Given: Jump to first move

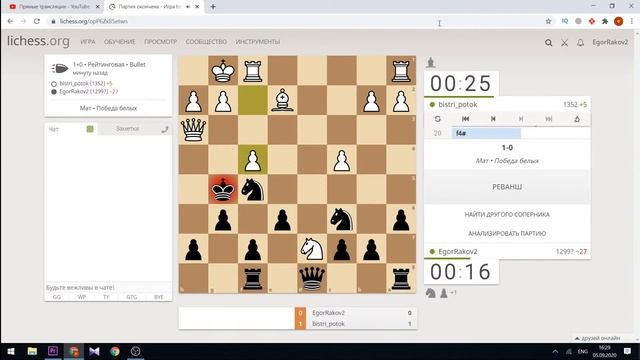Looking at the screenshot, I should pyautogui.click(x=465, y=119).
